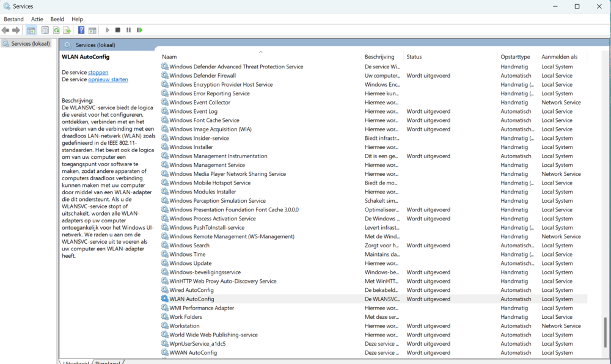The width and height of the screenshot is (611, 364).
Task: Open the Actie menu
Action: 37,19
